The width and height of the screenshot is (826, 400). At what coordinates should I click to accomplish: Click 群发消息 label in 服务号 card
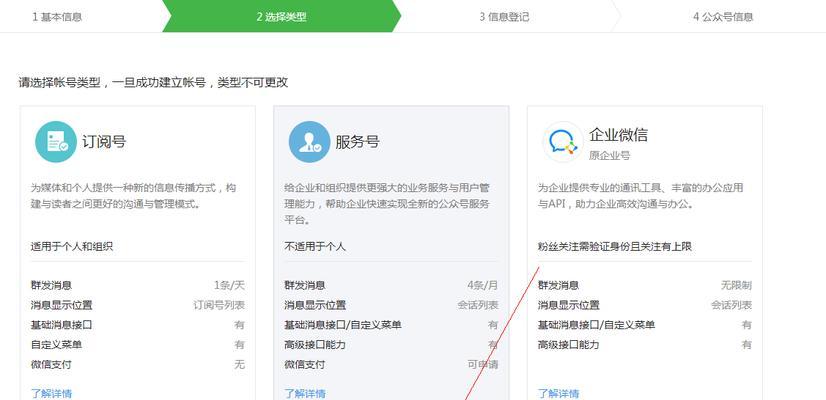[x=305, y=286]
